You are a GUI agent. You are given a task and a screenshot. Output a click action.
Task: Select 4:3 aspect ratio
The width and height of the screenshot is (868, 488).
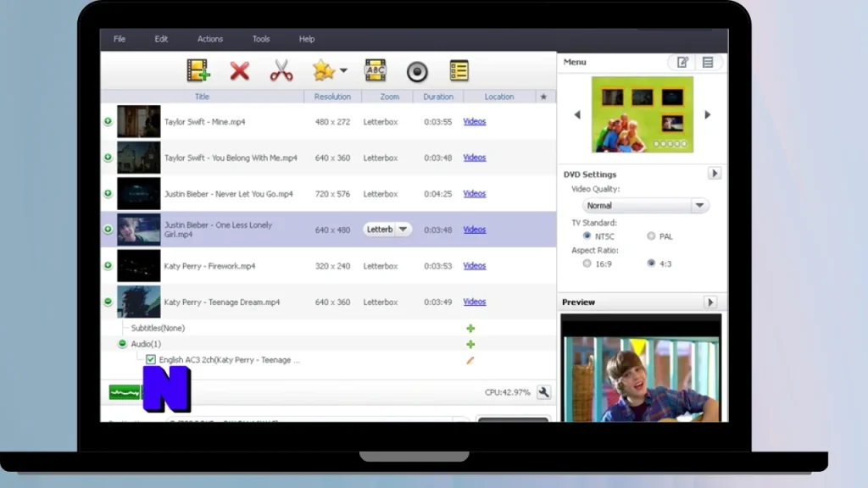click(x=651, y=264)
